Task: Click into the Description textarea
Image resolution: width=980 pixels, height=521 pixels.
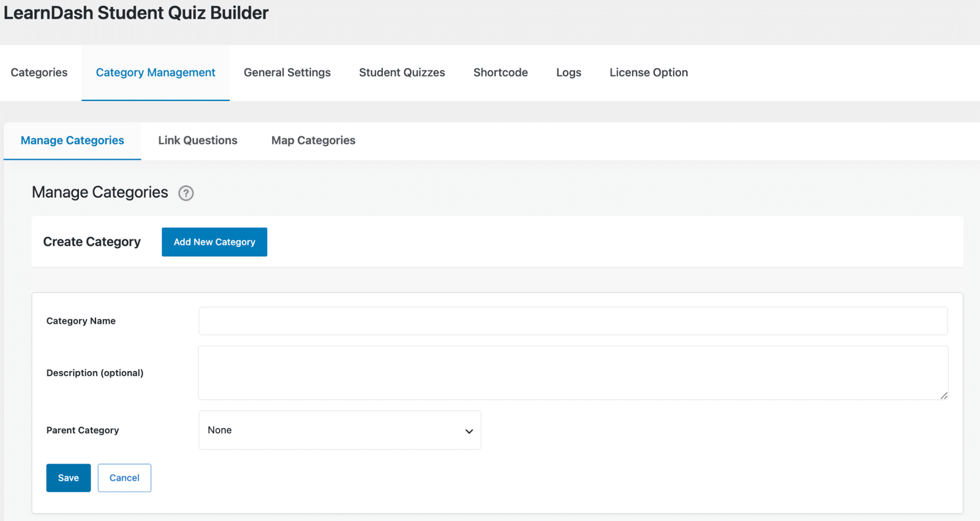Action: coord(573,373)
